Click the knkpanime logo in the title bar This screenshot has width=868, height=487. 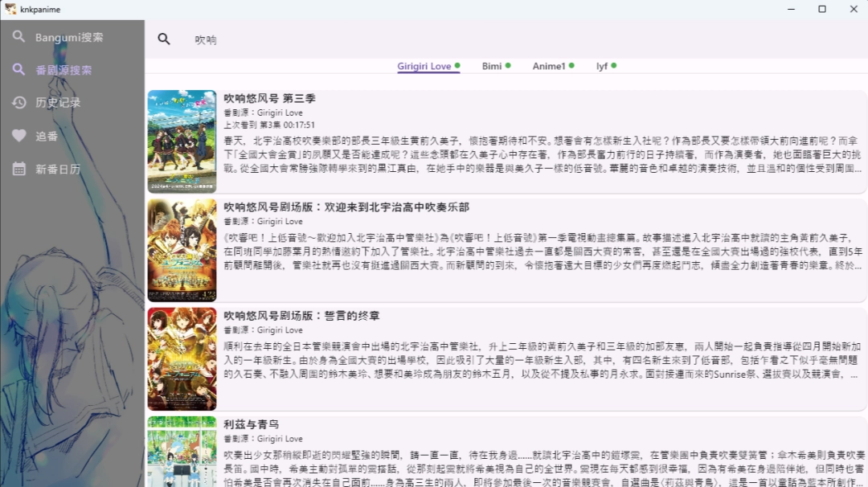11,9
